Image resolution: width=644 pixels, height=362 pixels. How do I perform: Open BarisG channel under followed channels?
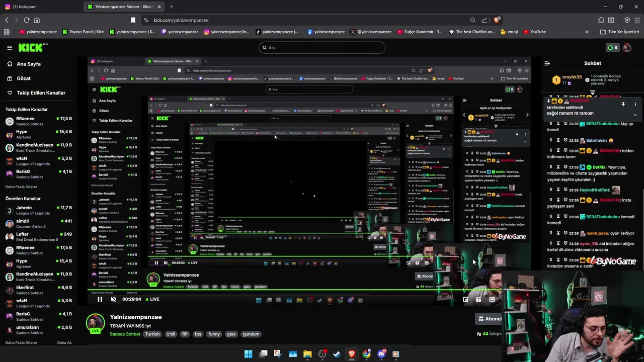(x=38, y=174)
